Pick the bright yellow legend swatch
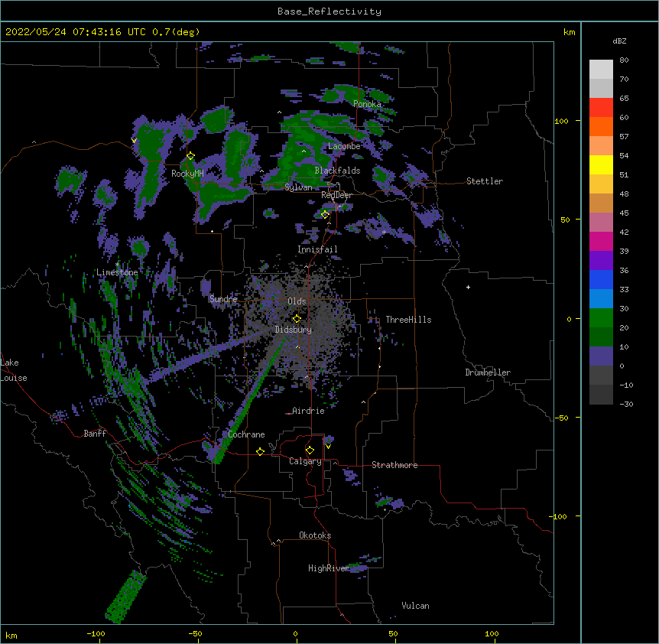The image size is (659, 644). click(601, 164)
